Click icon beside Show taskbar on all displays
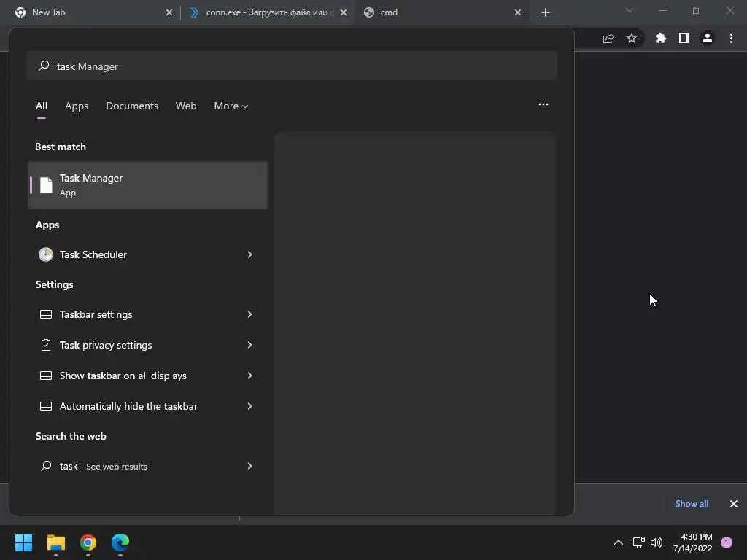Screen dimensions: 747x560 (46, 376)
